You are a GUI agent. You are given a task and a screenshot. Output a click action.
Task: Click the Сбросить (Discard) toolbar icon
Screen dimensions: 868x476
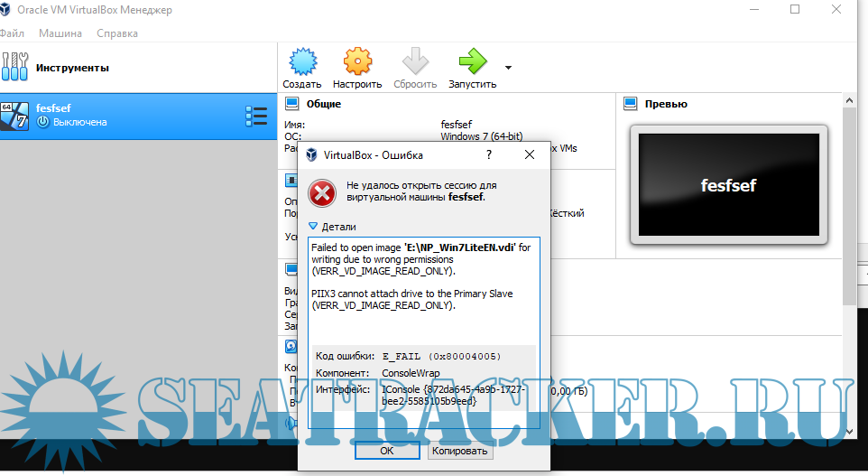click(x=415, y=61)
